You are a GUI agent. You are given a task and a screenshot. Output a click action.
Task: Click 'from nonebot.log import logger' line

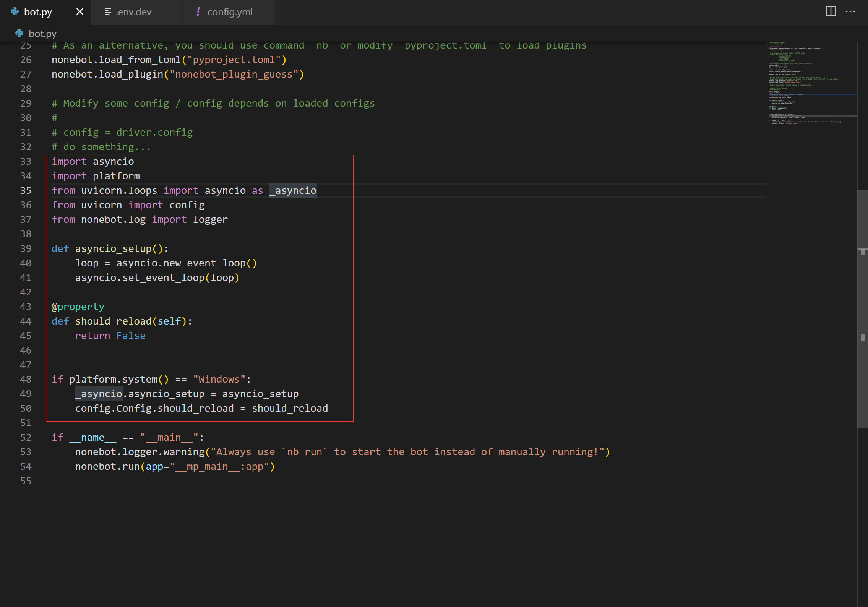point(140,219)
